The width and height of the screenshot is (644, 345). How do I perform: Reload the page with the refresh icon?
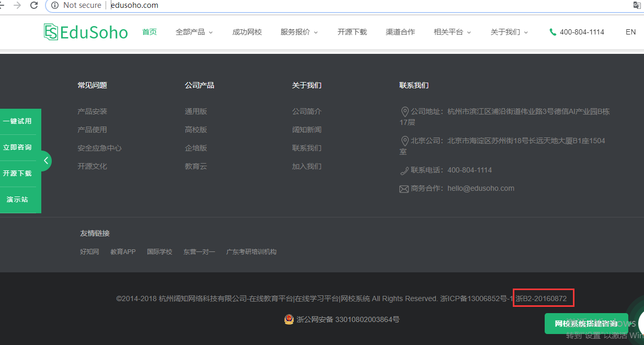34,5
